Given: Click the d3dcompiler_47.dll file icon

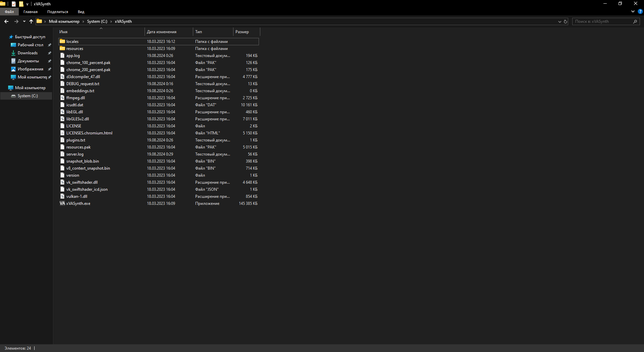Looking at the screenshot, I should tap(62, 77).
